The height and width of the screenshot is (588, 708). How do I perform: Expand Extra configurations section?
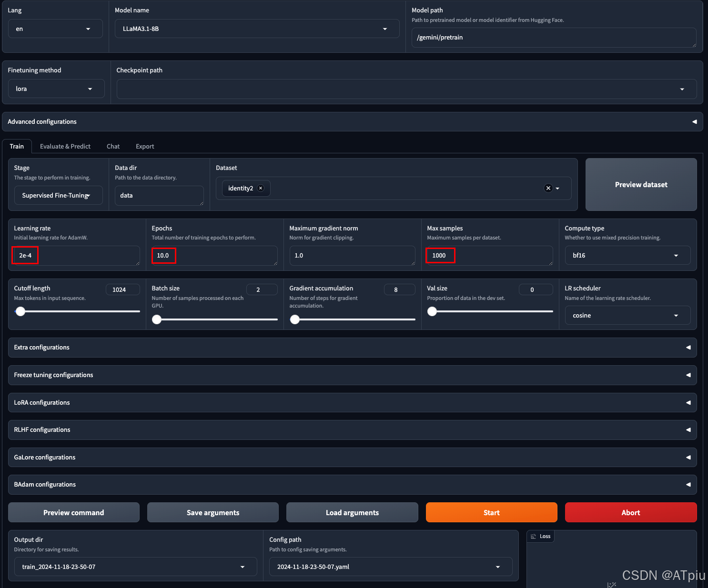point(353,348)
